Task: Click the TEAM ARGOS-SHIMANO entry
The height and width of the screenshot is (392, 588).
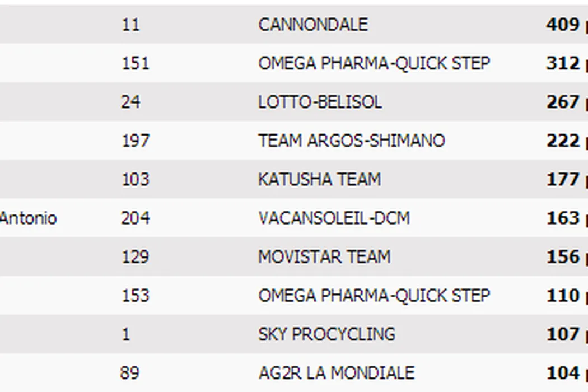Action: pos(351,141)
